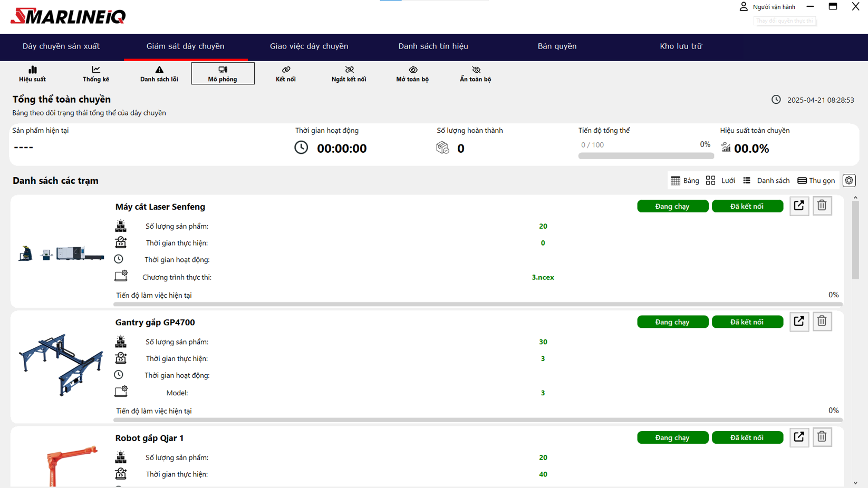Show the Danh sách lỗi error list
The width and height of the screenshot is (868, 488).
[x=159, y=74]
